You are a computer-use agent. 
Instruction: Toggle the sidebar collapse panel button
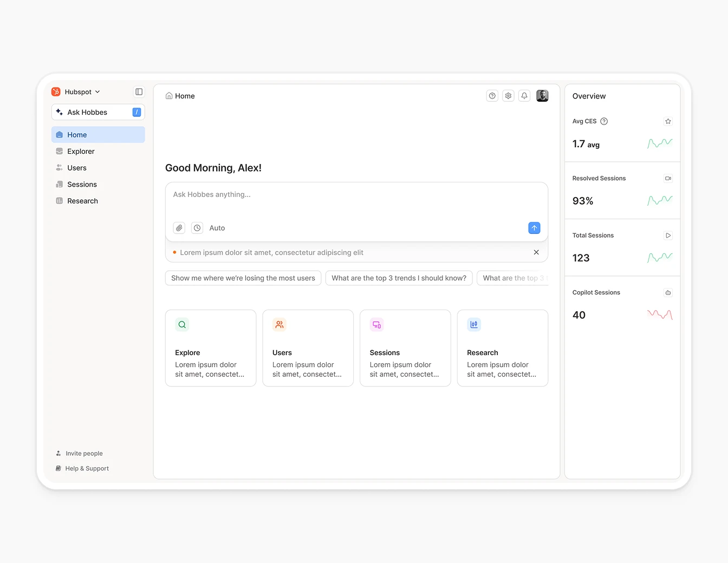[139, 92]
